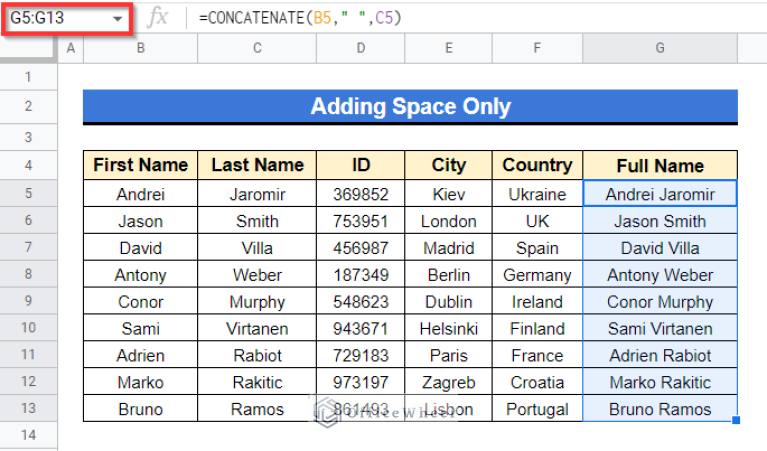
Task: Select the 'Adrien' first name cell
Action: [140, 355]
